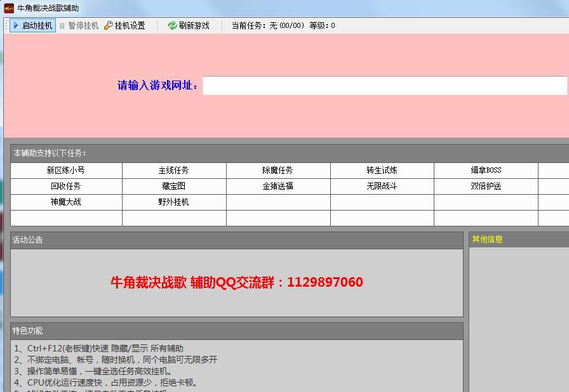Select the 金猪送福 task
This screenshot has height=392, width=569.
278,187
